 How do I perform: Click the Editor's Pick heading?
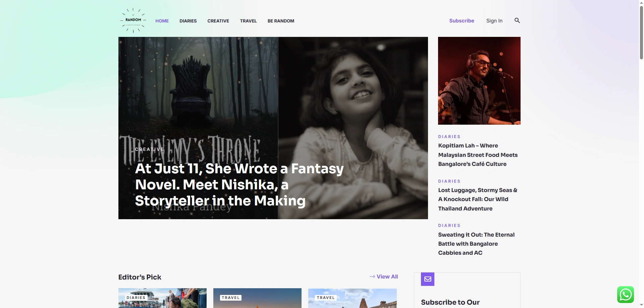140,277
